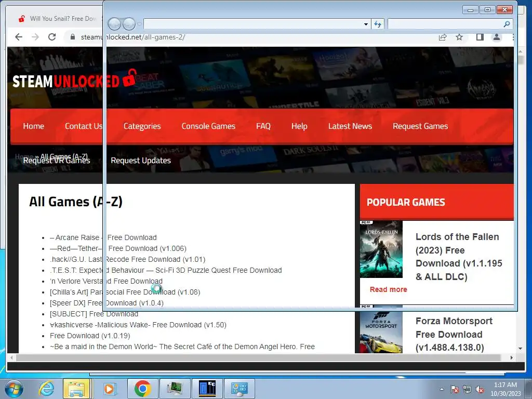Click the magnifier search icon in the front window
The image size is (532, 399).
click(x=507, y=24)
